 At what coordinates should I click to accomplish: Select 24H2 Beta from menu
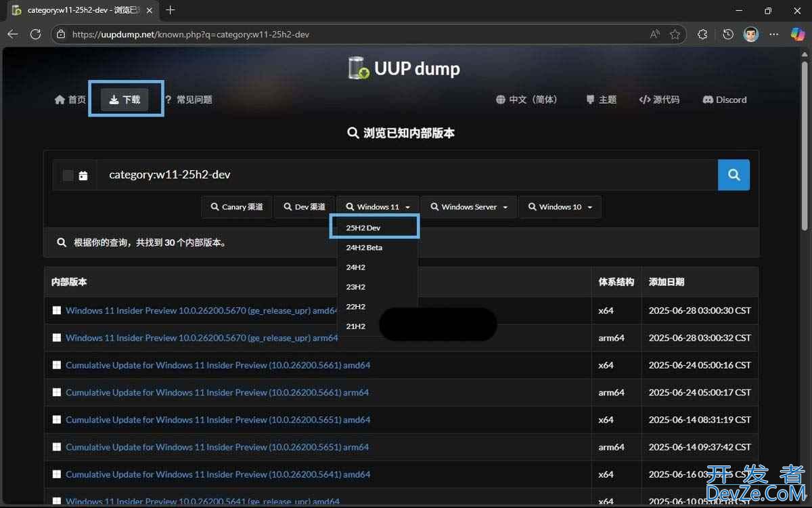point(377,247)
